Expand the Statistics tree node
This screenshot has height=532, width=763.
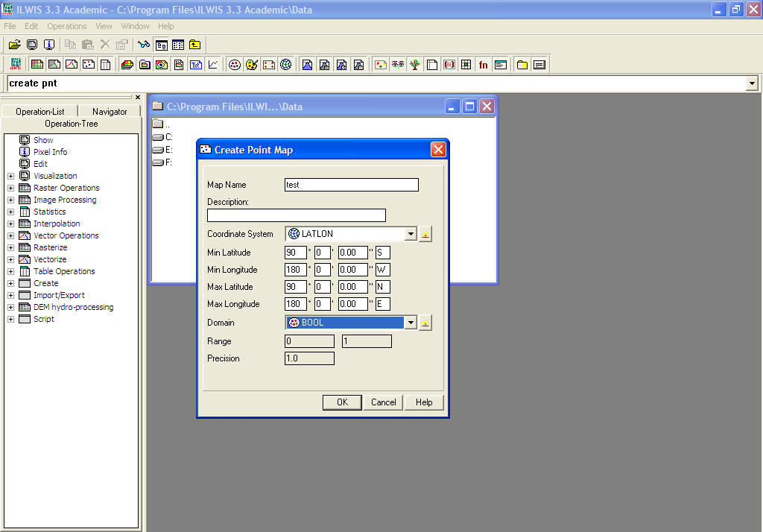pyautogui.click(x=10, y=212)
